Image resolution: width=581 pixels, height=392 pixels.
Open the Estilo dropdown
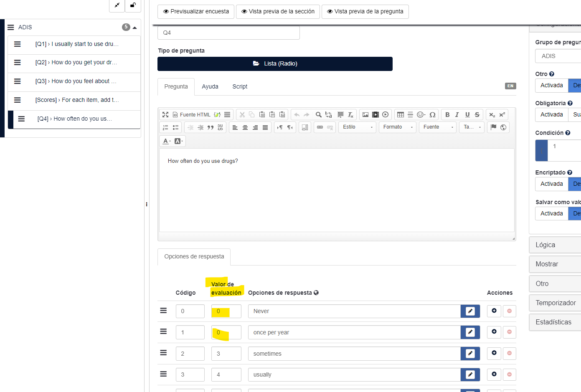(x=358, y=127)
